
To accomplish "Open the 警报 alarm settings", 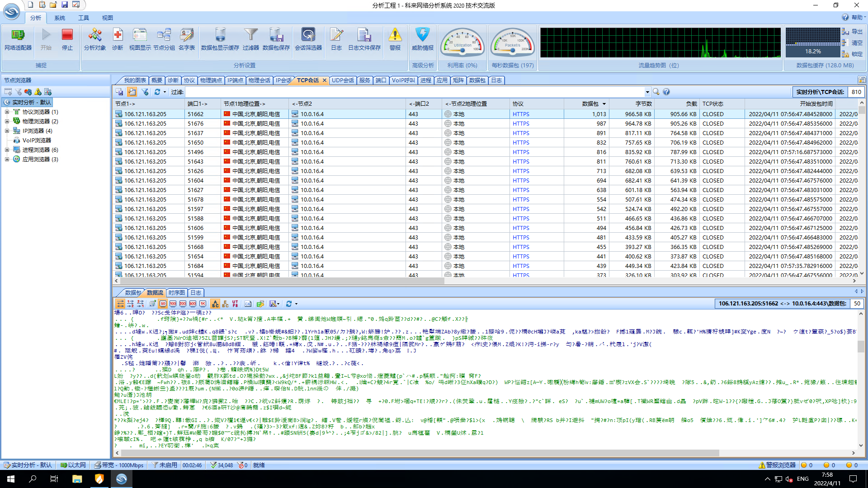I will tap(395, 40).
